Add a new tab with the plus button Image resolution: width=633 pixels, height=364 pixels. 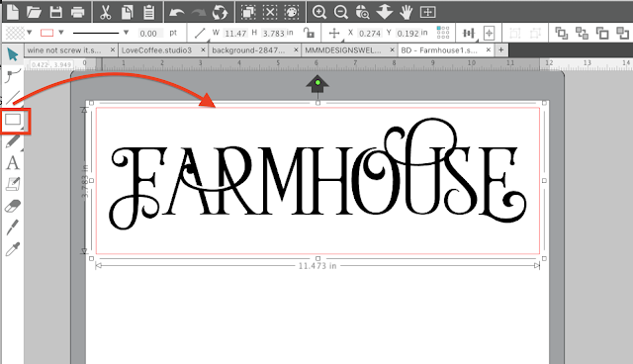click(x=501, y=50)
